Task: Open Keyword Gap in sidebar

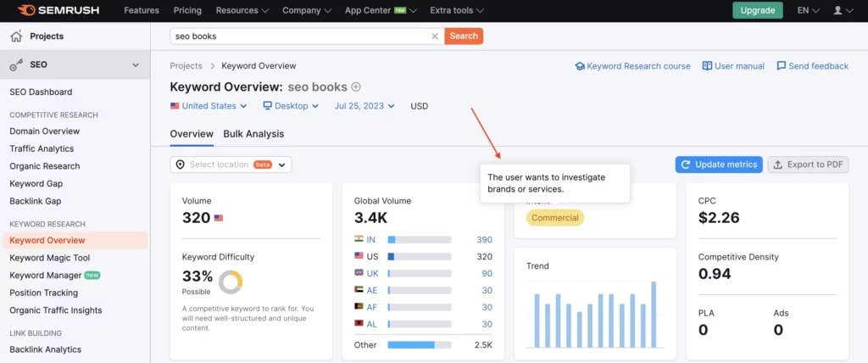Action: tap(36, 183)
